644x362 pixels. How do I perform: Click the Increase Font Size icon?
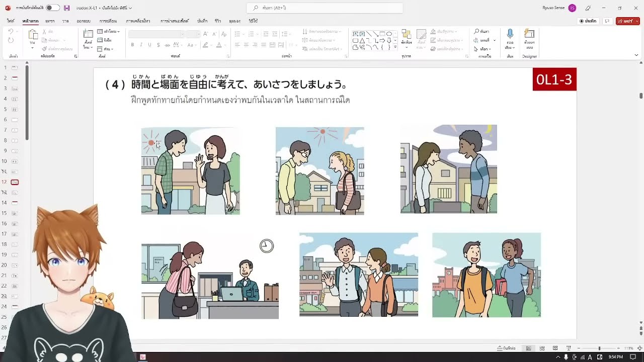point(206,34)
